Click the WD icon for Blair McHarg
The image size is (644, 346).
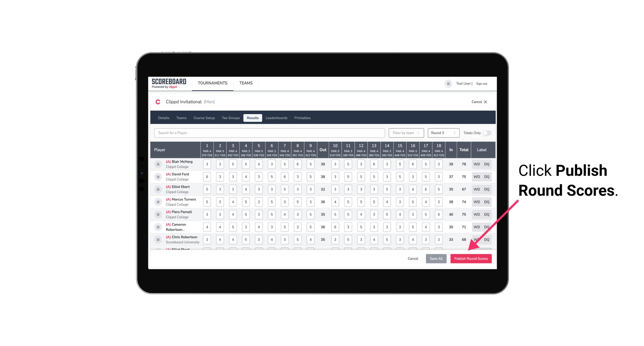(x=477, y=164)
